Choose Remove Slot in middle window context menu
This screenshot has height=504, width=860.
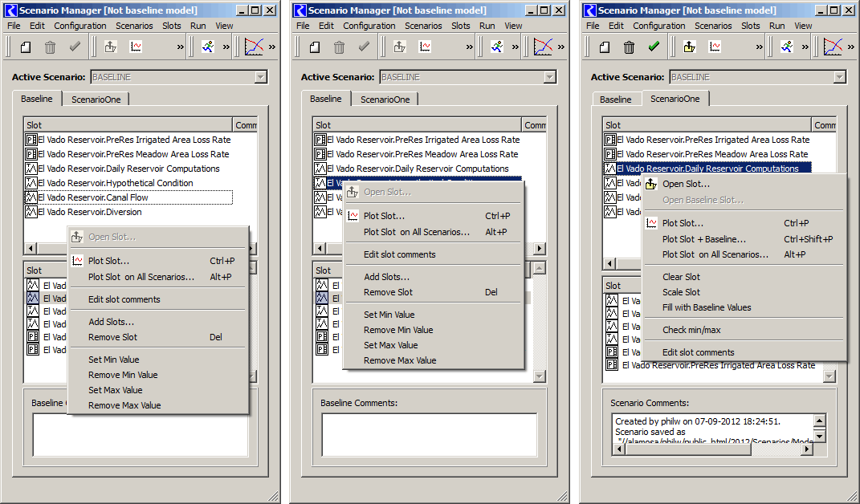pos(434,292)
